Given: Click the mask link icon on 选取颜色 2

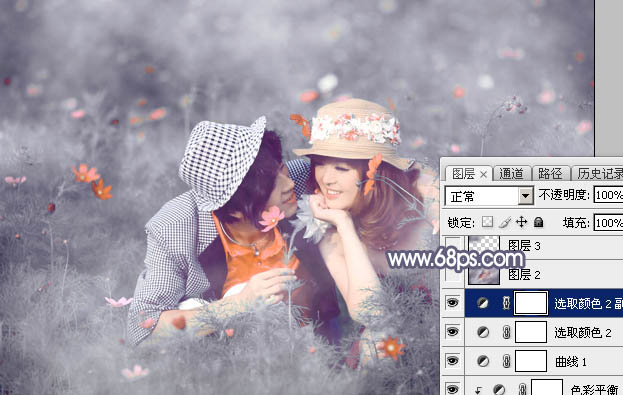Looking at the screenshot, I should tap(506, 332).
